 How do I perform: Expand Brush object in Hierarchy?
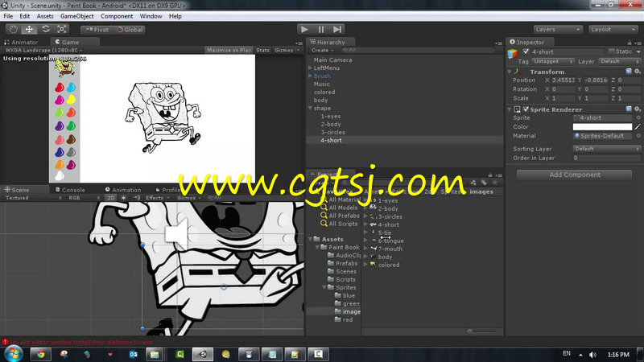(x=310, y=76)
